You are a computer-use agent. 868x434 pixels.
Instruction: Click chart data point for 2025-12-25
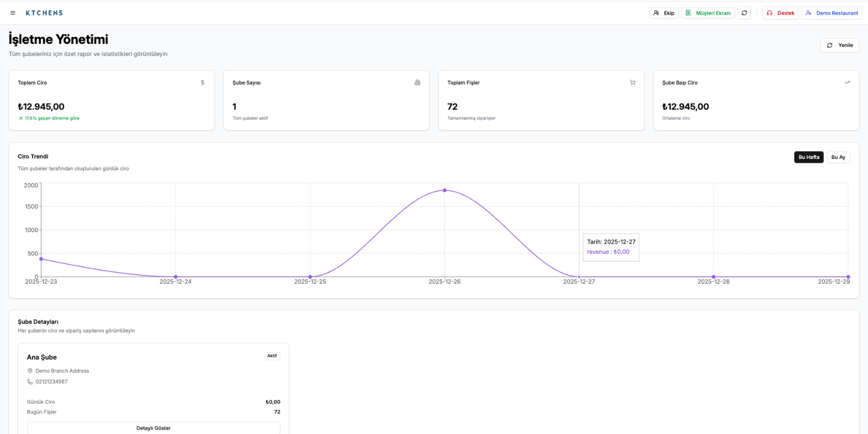coord(310,277)
